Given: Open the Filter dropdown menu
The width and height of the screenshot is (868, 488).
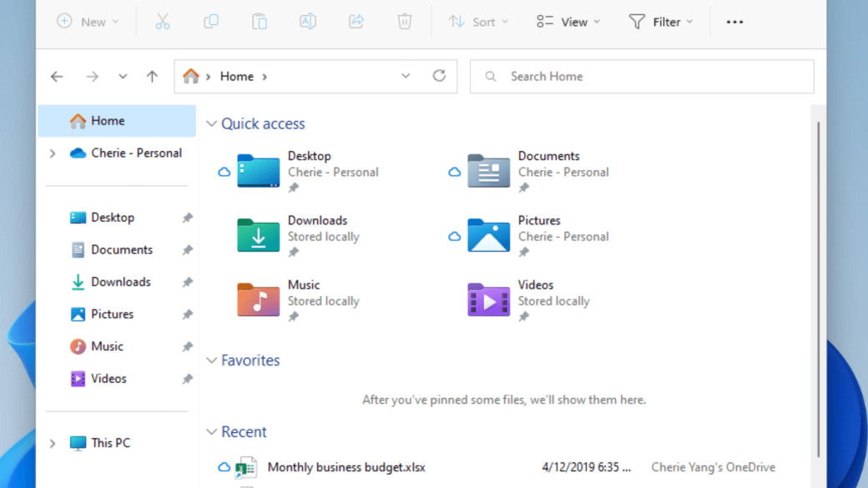Looking at the screenshot, I should [x=661, y=22].
